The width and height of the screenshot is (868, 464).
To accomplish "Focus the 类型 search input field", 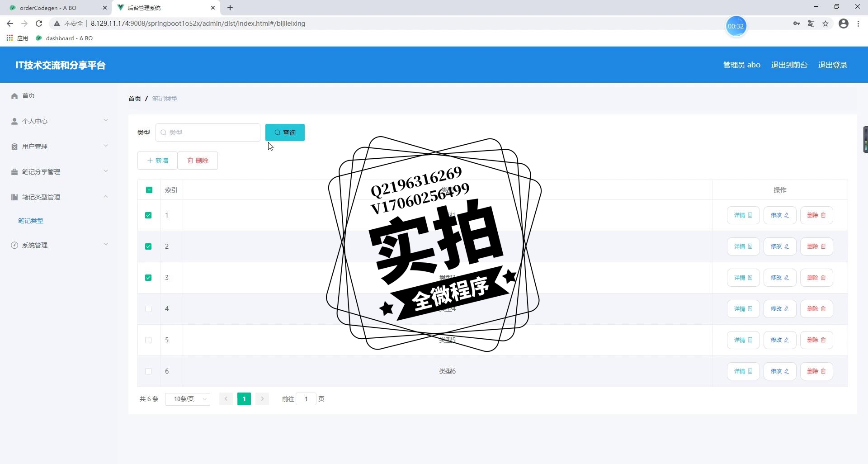I will 208,133.
